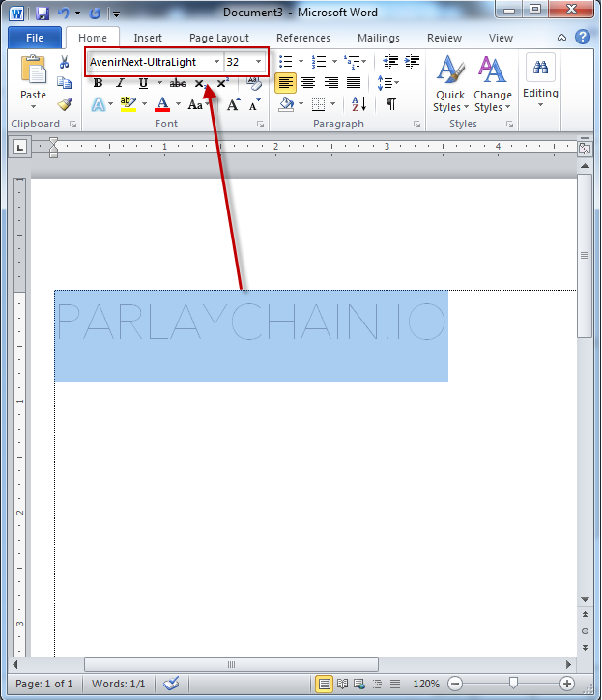Open the Quick Styles gallery
This screenshot has height=700, width=602.
click(450, 83)
